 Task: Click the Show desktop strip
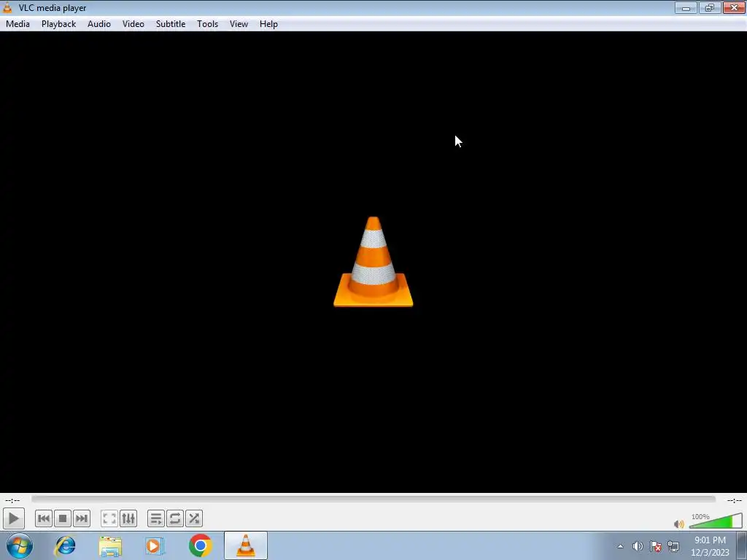[x=742, y=546]
